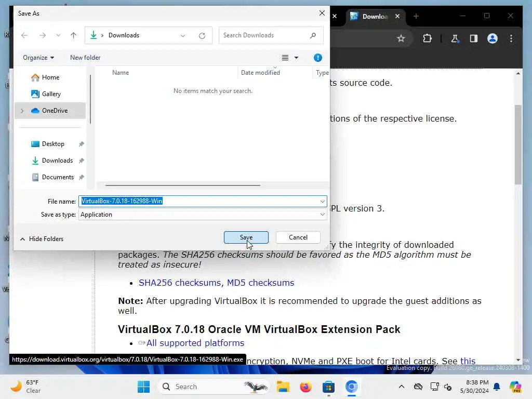Toggle the browser side panel
The width and height of the screenshot is (532, 399).
pos(474,38)
